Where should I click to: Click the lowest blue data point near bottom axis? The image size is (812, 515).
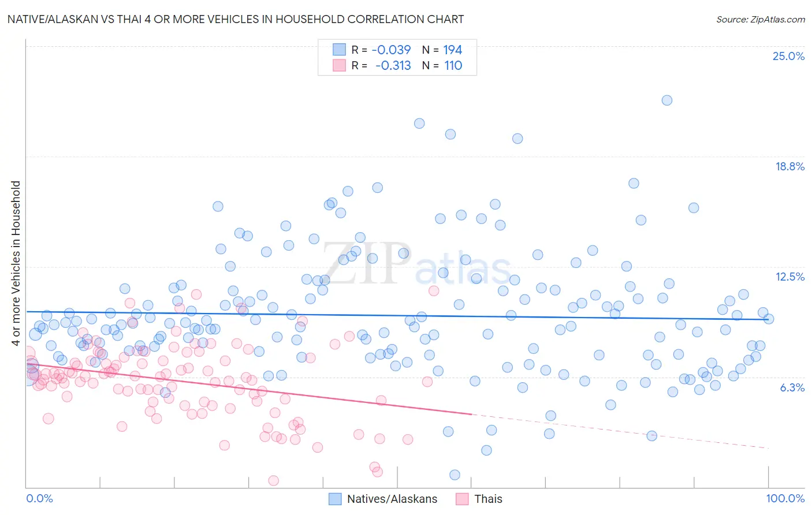[455, 475]
